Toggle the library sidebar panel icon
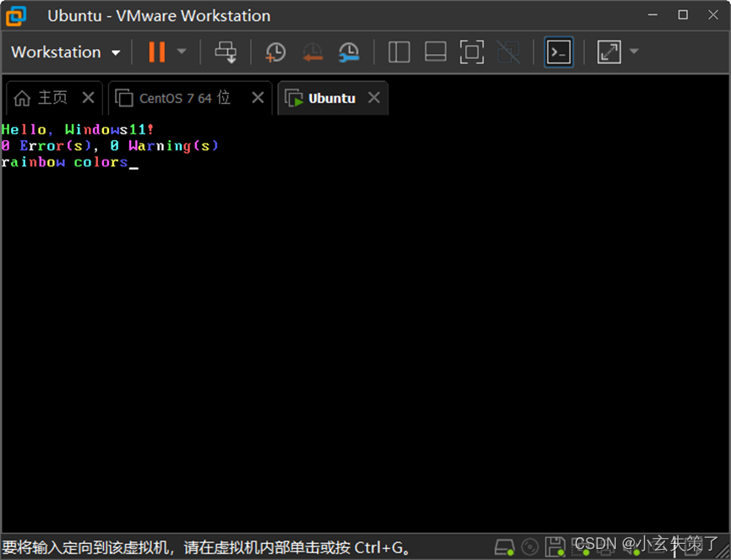Screen dimensions: 731x560 click(x=399, y=52)
